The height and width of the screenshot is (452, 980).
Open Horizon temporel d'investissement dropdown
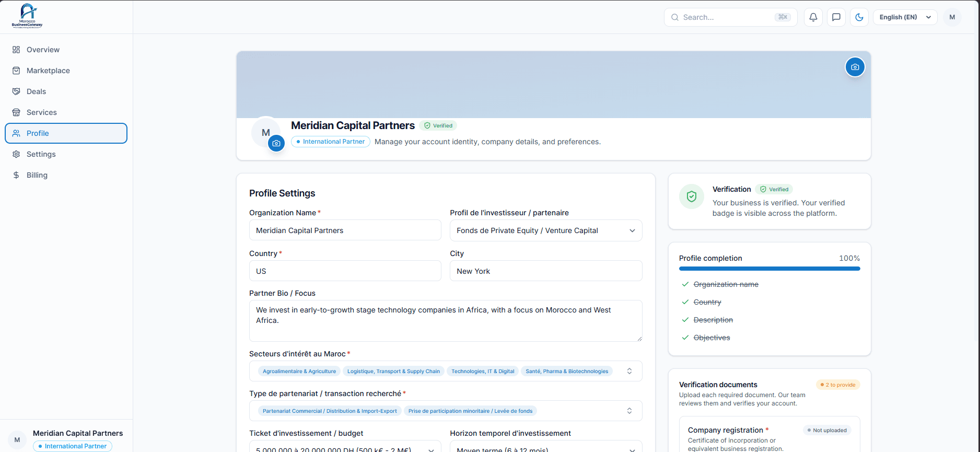coord(546,447)
